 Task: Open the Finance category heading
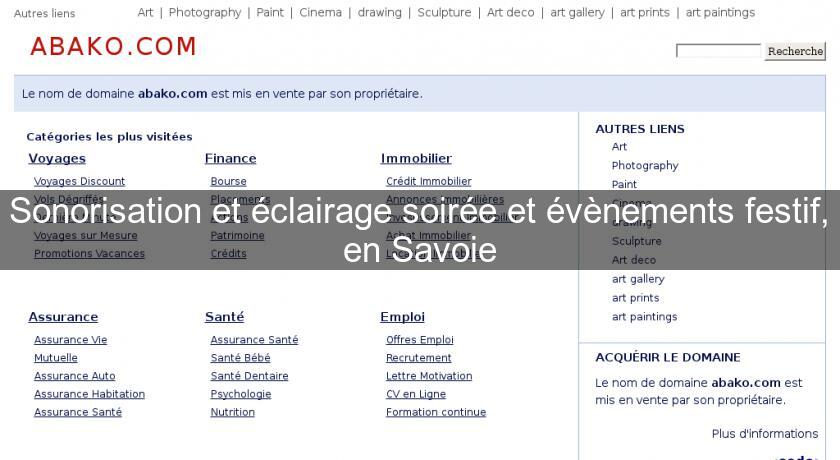[x=230, y=159]
